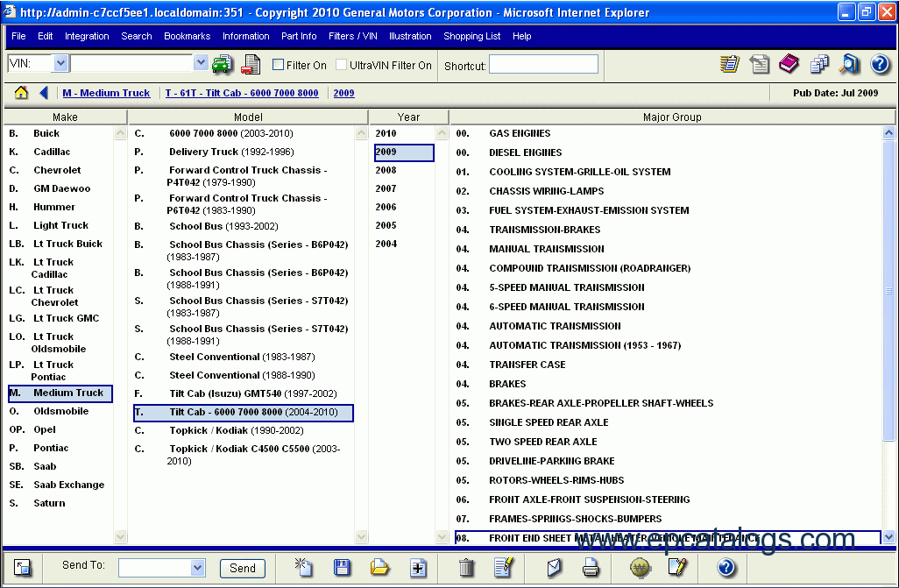Enable the Filter On checkbox
Viewport: 899px width, 588px height.
click(x=279, y=65)
